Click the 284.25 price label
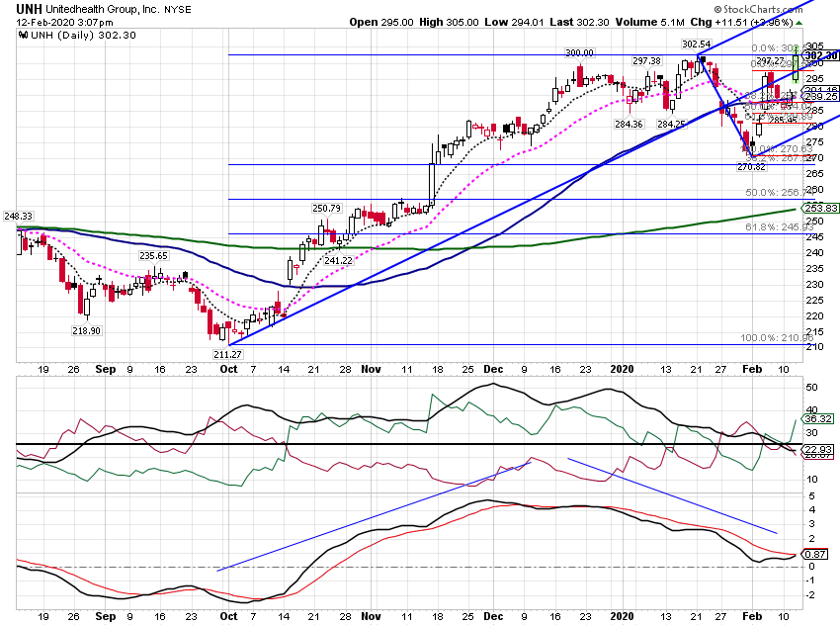Viewport: 840px width, 626px height. coord(671,124)
